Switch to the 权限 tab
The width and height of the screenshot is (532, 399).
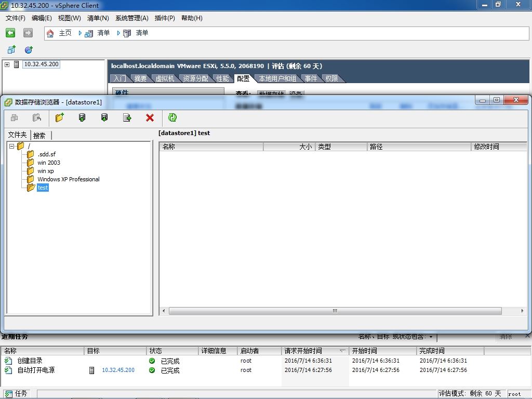tap(332, 79)
